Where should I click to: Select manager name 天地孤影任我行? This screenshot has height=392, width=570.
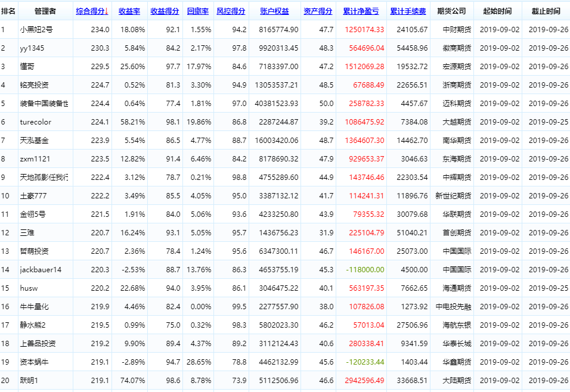44,178
